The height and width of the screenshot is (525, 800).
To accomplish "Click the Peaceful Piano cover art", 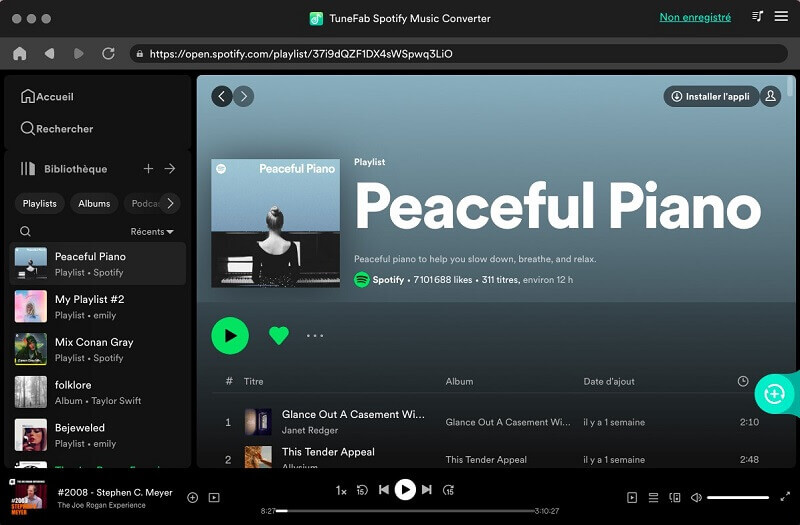I will point(276,223).
